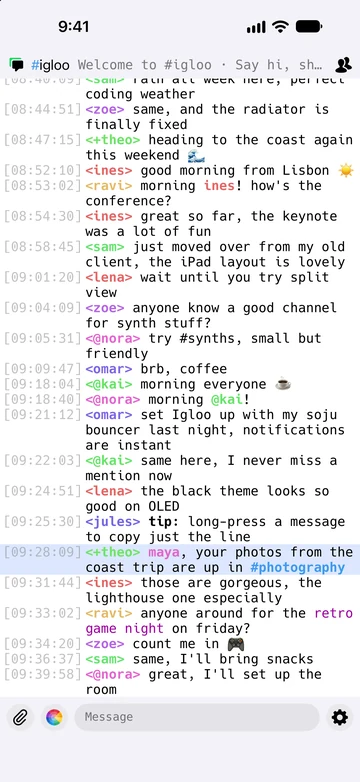Viewport: 360px width, 782px height.
Task: Tap <omar> nick in soju bouncer message
Action: tap(109, 414)
